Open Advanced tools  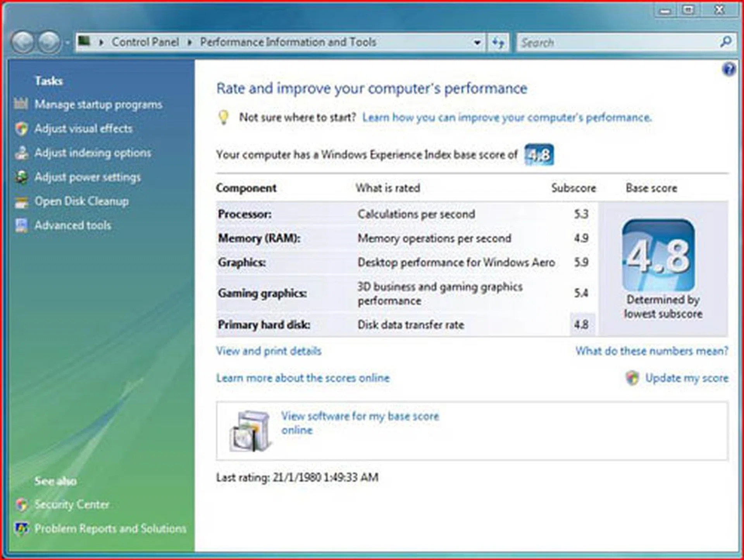[73, 225]
